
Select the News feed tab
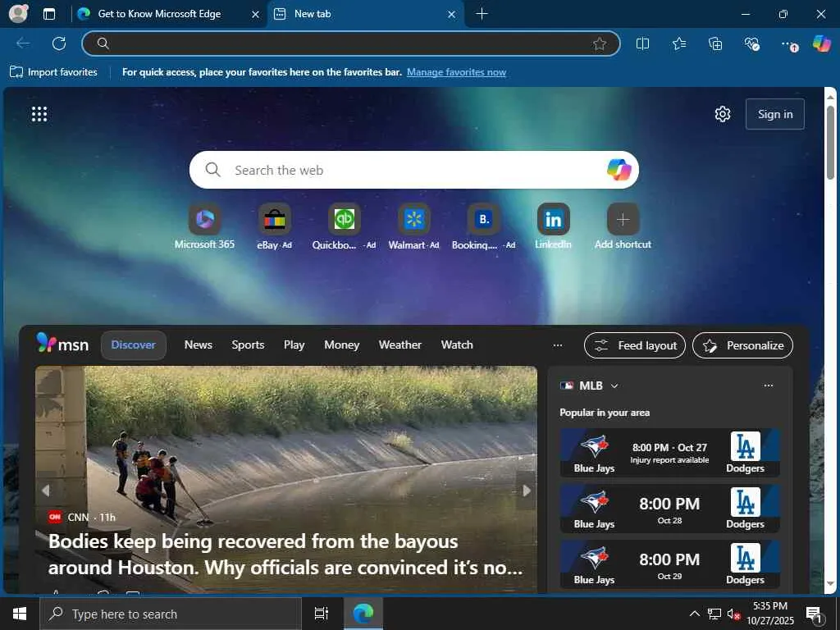[199, 345]
